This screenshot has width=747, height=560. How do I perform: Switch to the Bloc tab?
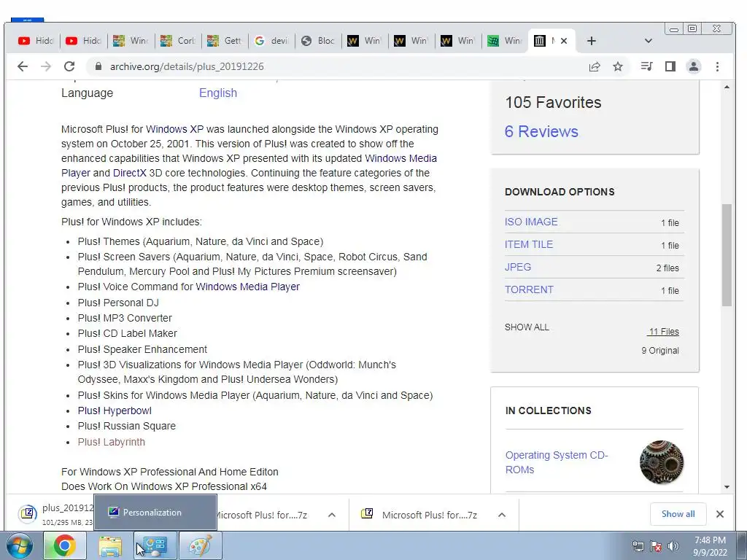pos(318,41)
